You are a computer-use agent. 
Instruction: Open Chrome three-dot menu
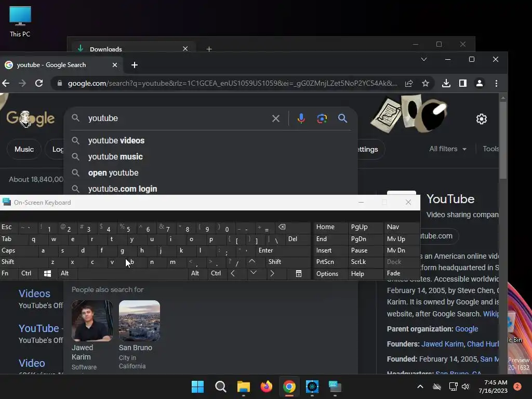pyautogui.click(x=496, y=83)
